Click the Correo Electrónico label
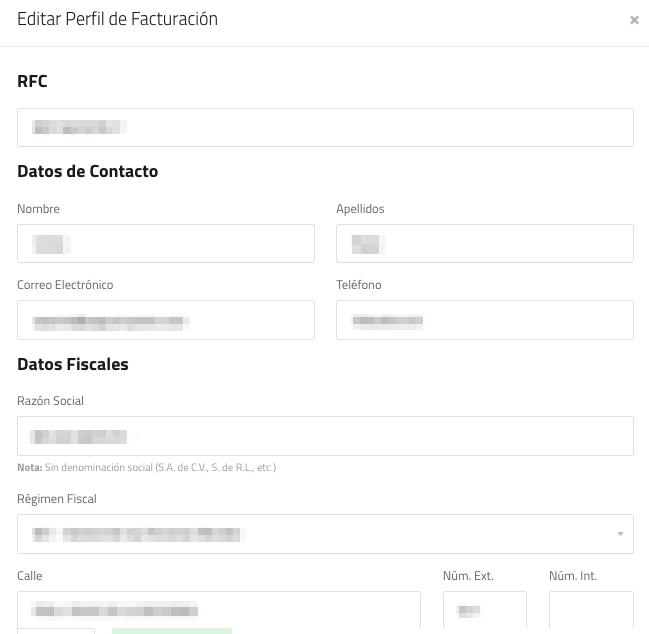 pos(65,285)
